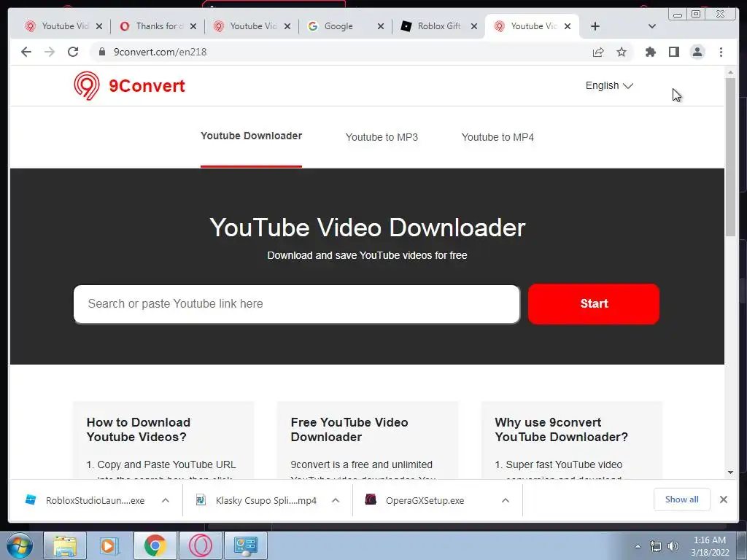Select Youtube to MP4 menu item
This screenshot has width=747, height=560.
tap(498, 137)
